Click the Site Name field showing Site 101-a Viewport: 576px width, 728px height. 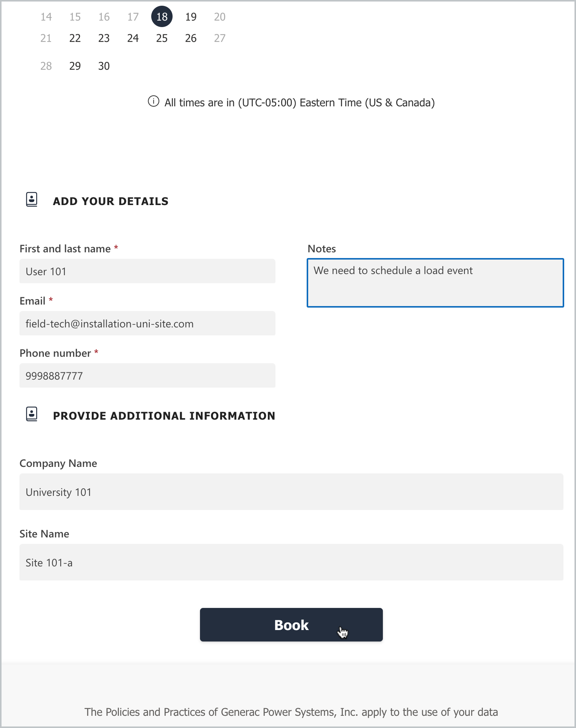[291, 562]
